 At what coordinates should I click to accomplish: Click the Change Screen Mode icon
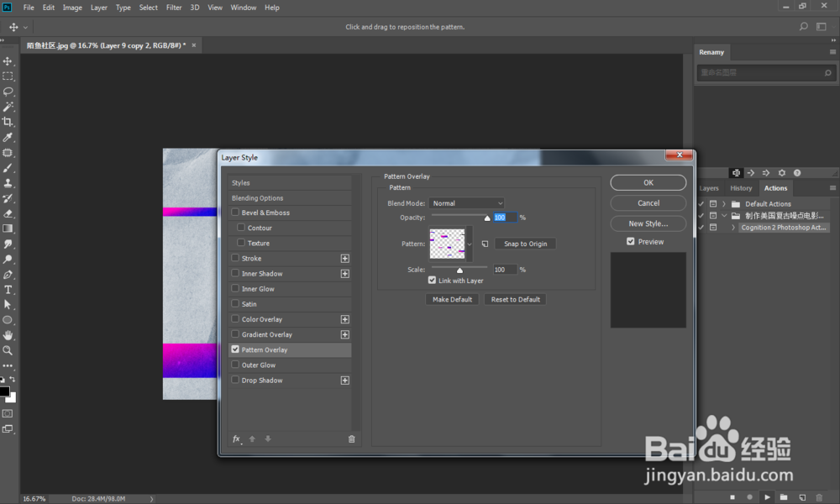(8, 429)
